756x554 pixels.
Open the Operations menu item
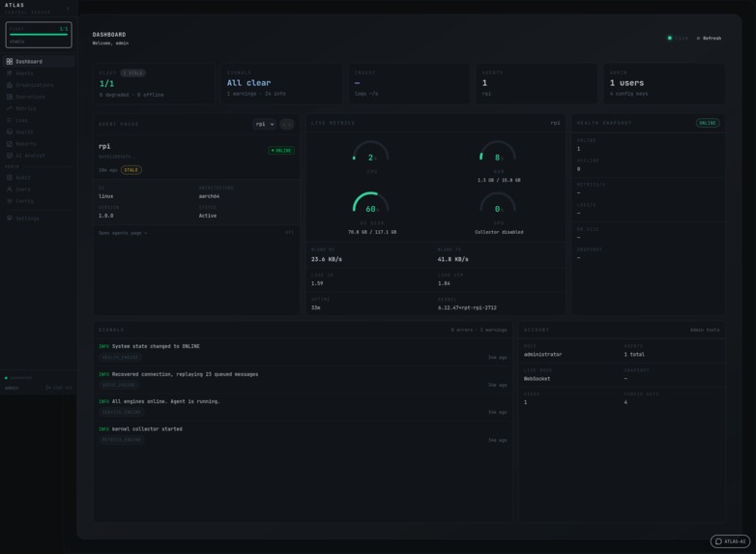coord(39,97)
